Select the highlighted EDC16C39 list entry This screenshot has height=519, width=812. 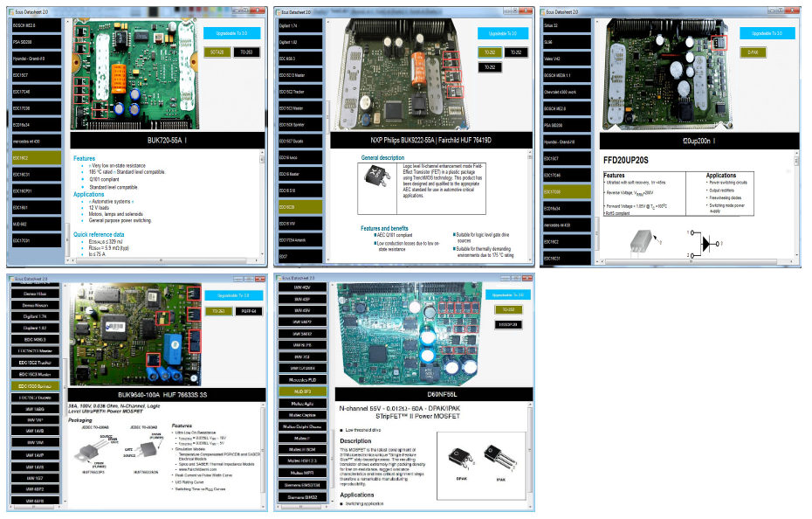298,207
